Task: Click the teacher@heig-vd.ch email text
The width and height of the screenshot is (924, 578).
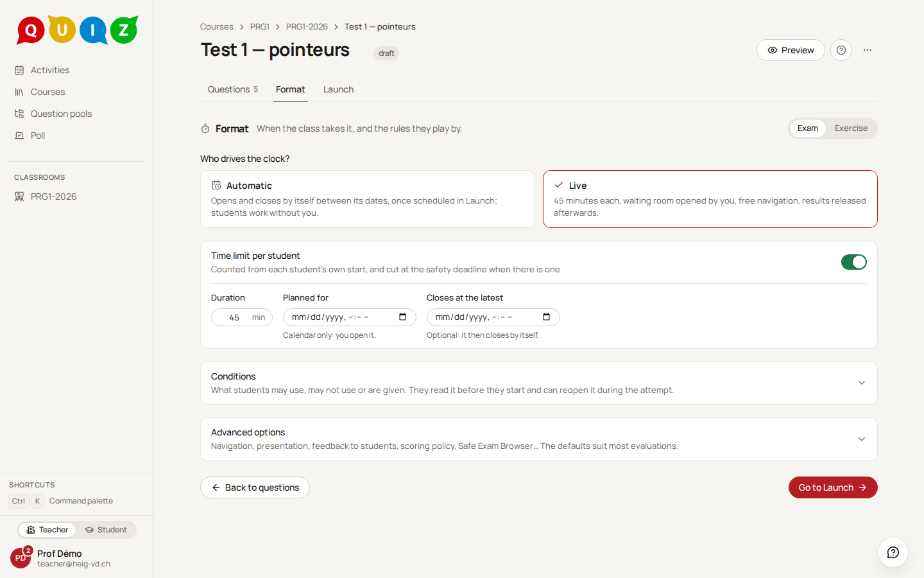Action: (74, 564)
